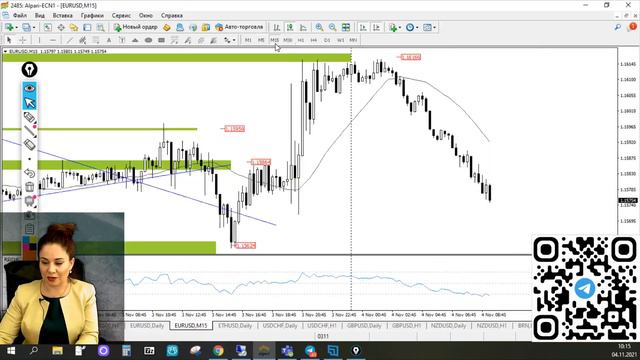Activate Epic Pen cursor mode
Viewport: 640px width, 360px height.
click(29, 102)
